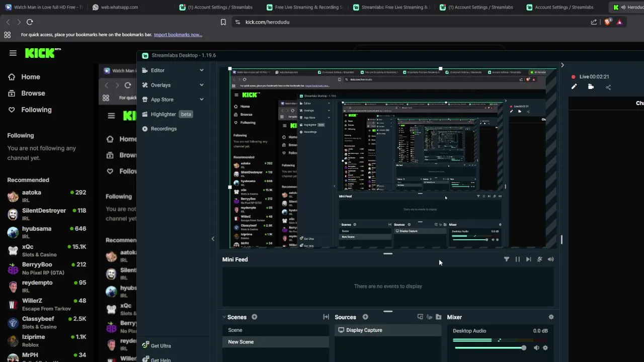Image resolution: width=644 pixels, height=362 pixels.
Task: Click the Highlighter icon in Streamlabs sidebar
Action: click(145, 114)
